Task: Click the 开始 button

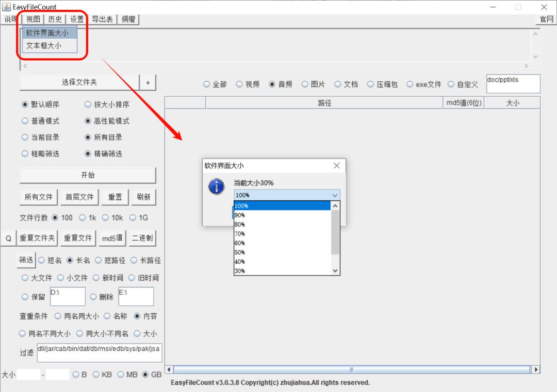Action: point(88,175)
